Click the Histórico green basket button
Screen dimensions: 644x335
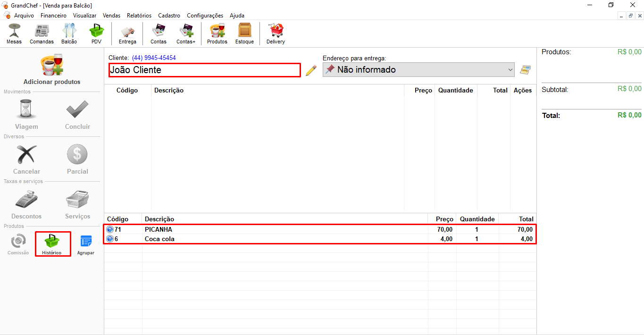(x=52, y=244)
